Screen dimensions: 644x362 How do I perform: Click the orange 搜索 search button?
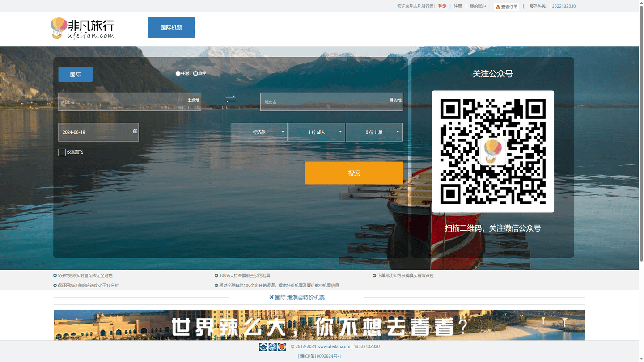(354, 173)
